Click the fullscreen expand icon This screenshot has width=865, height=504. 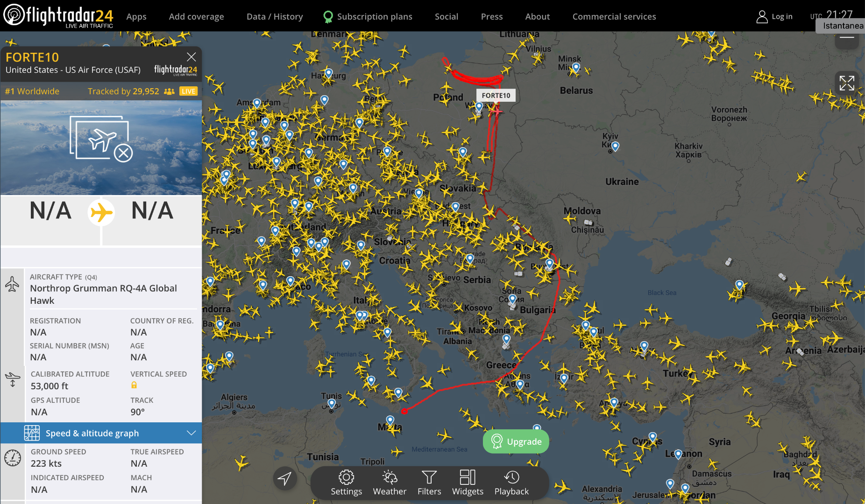[846, 83]
